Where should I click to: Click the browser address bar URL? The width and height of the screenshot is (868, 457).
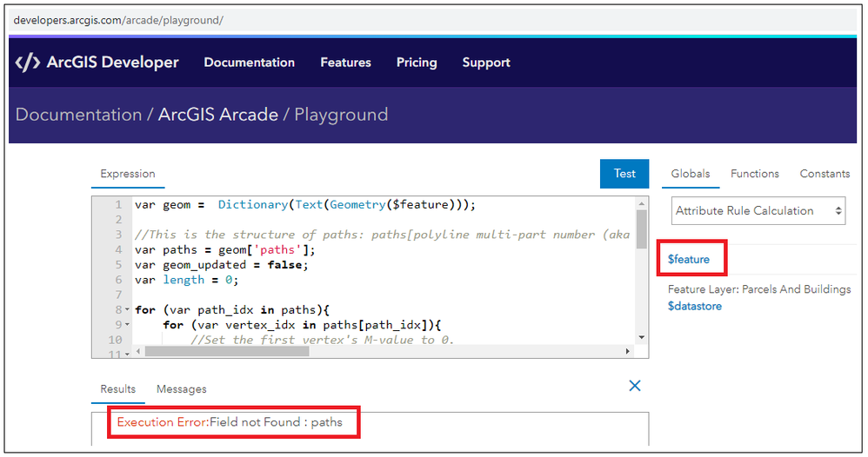(x=118, y=21)
